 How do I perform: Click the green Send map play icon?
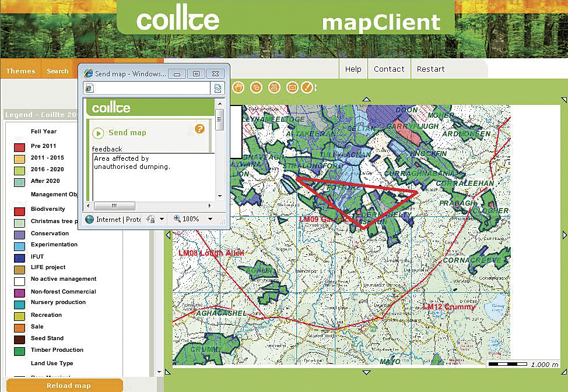tap(98, 133)
